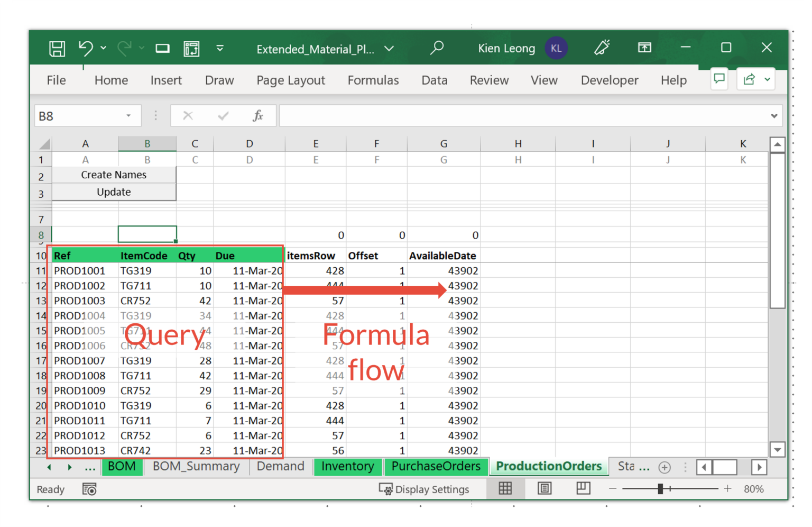The image size is (812, 527).
Task: Click the Comments icon near the ribbon
Action: 719,79
